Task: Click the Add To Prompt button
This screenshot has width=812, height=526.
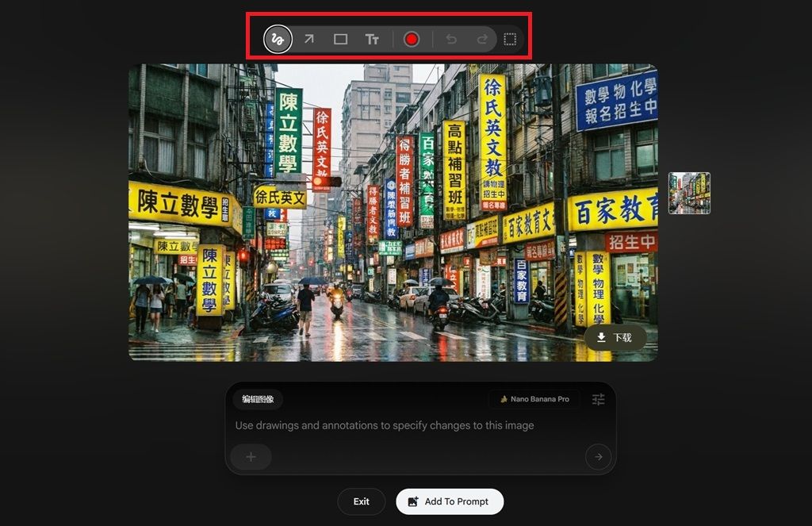Action: click(x=450, y=501)
